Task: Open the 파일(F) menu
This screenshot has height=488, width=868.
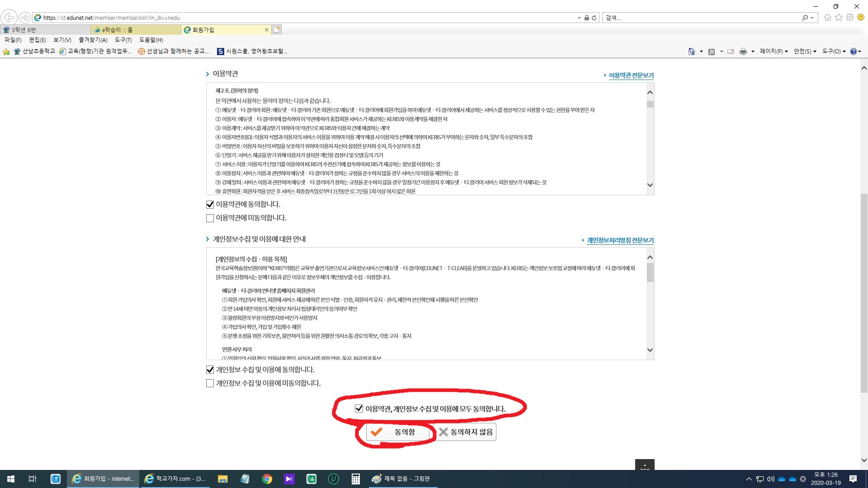Action: click(x=13, y=40)
